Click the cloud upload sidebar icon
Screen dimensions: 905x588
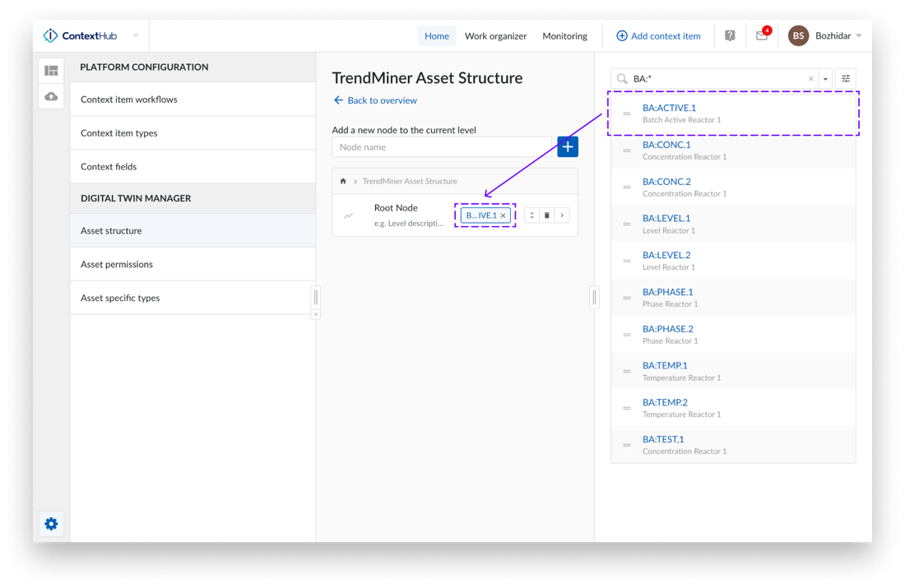click(51, 96)
